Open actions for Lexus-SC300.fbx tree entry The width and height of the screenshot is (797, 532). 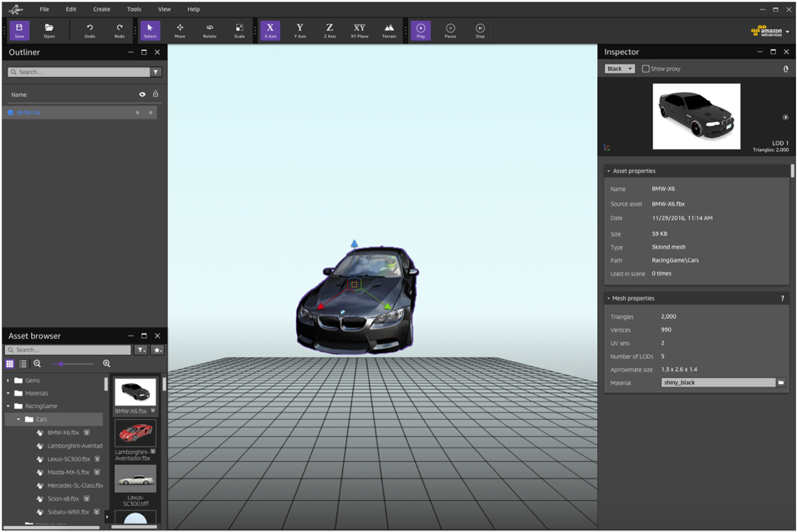coord(97,458)
